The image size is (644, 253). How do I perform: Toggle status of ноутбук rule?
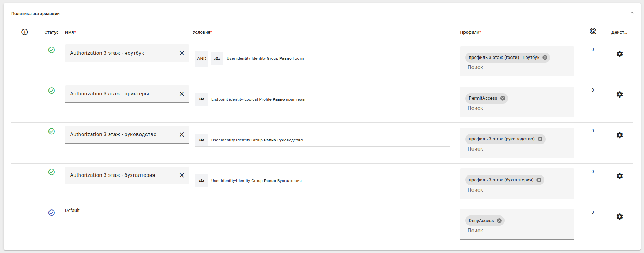coord(52,50)
